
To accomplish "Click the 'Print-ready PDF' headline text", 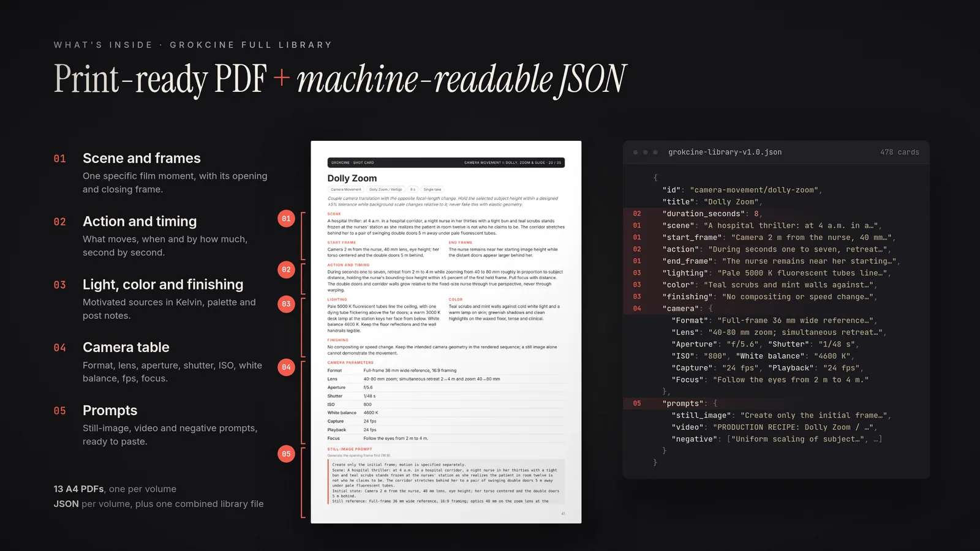I will [160, 80].
